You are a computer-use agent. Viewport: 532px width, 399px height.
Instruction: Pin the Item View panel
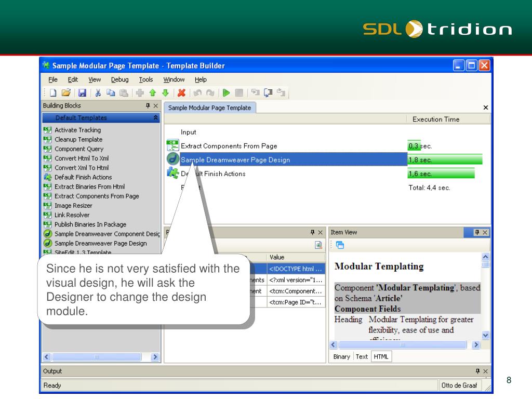(x=477, y=232)
